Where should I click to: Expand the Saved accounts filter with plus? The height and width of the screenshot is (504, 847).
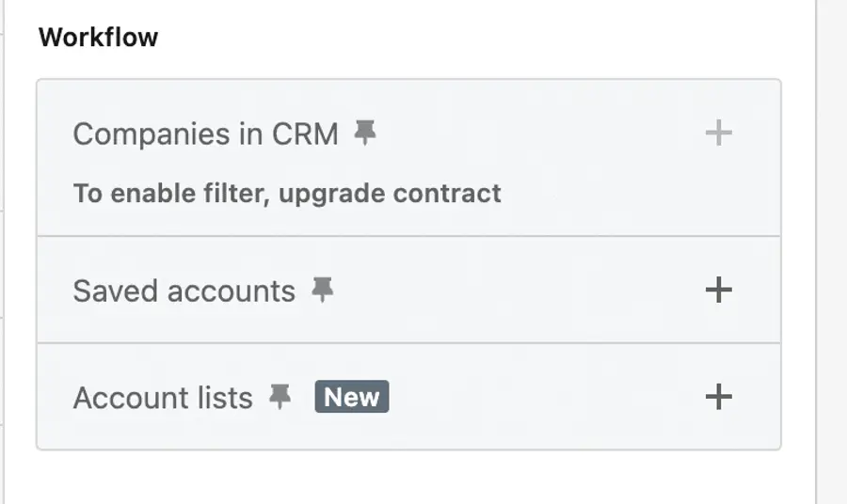718,290
